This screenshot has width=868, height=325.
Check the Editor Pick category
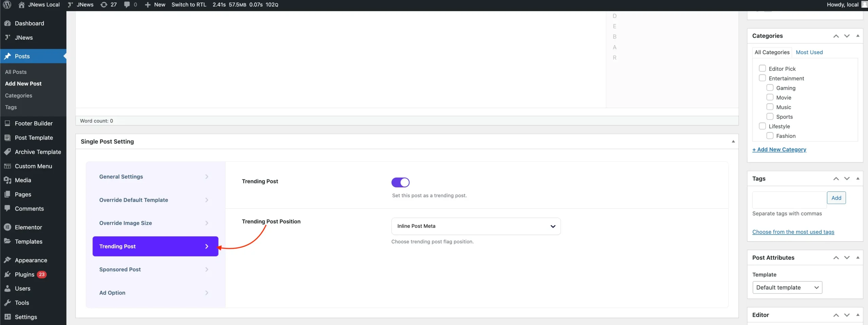762,68
